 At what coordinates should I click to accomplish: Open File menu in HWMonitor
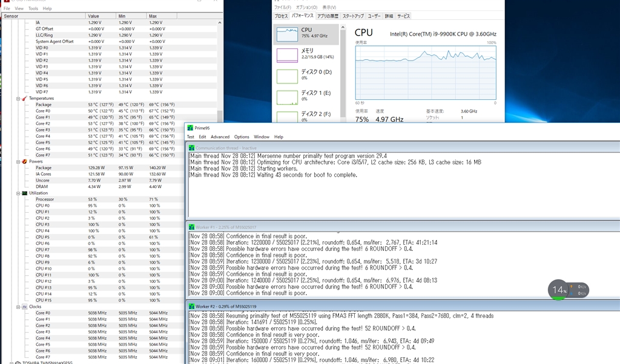[x=7, y=8]
